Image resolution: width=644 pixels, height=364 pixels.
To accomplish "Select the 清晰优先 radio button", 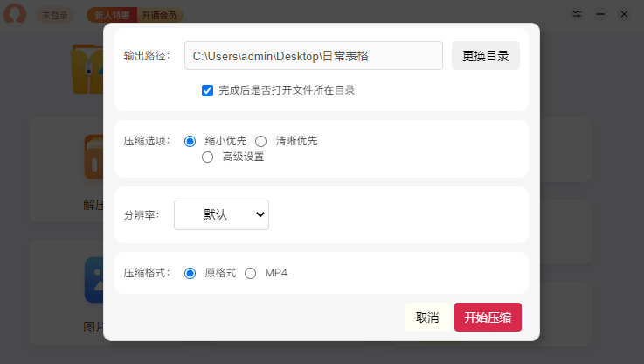I will pyautogui.click(x=260, y=141).
